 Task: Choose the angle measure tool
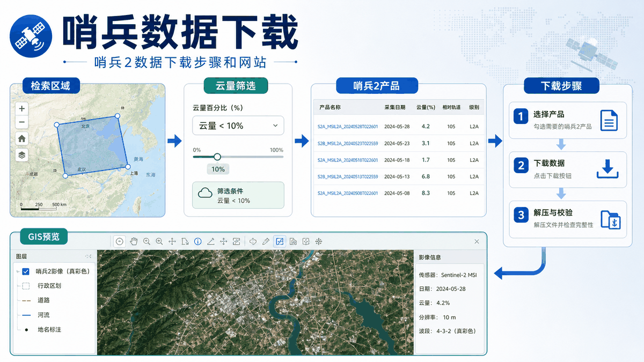(x=211, y=242)
